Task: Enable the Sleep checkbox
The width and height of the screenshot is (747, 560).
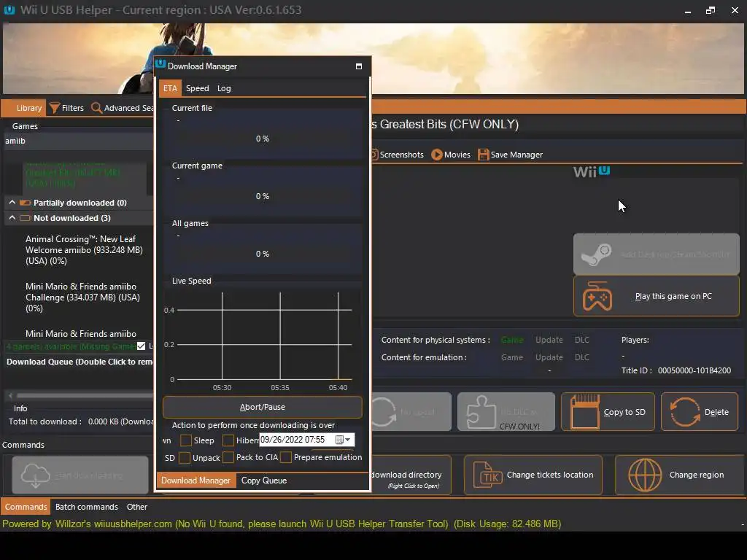Action: point(186,440)
